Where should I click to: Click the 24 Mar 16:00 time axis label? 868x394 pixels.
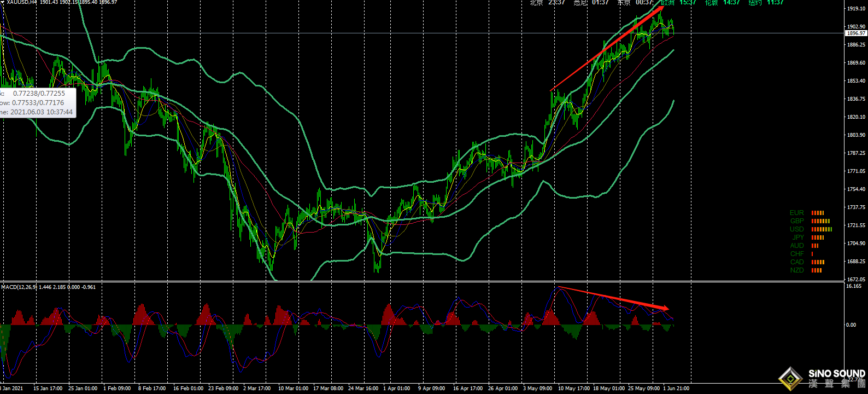pyautogui.click(x=363, y=389)
